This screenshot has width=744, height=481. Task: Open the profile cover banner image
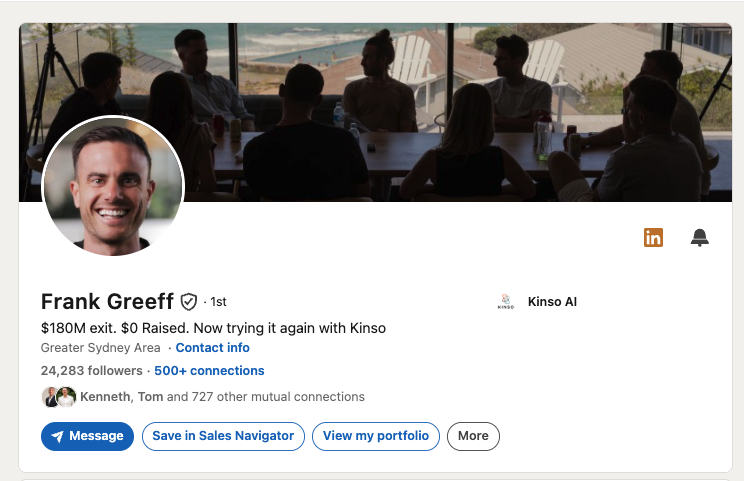450,100
